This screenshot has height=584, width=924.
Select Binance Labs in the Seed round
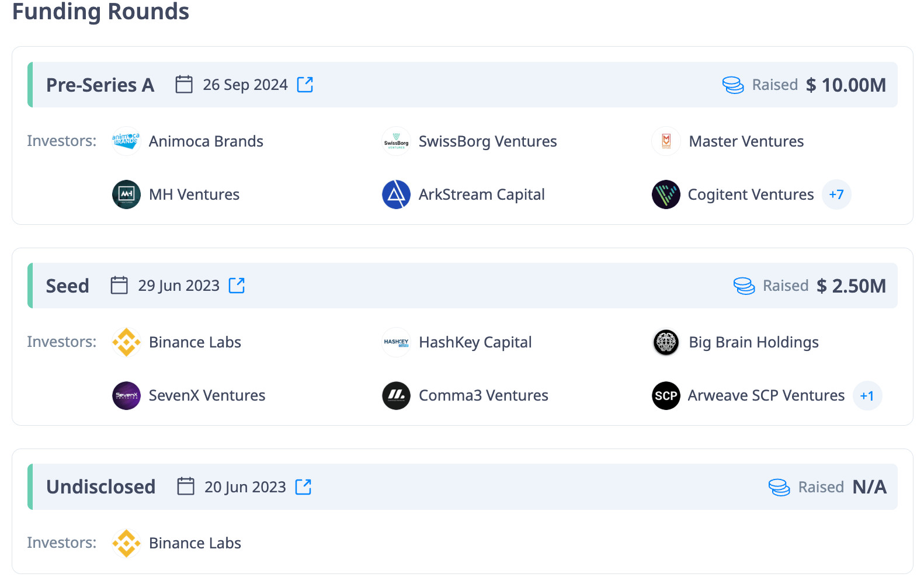click(194, 342)
